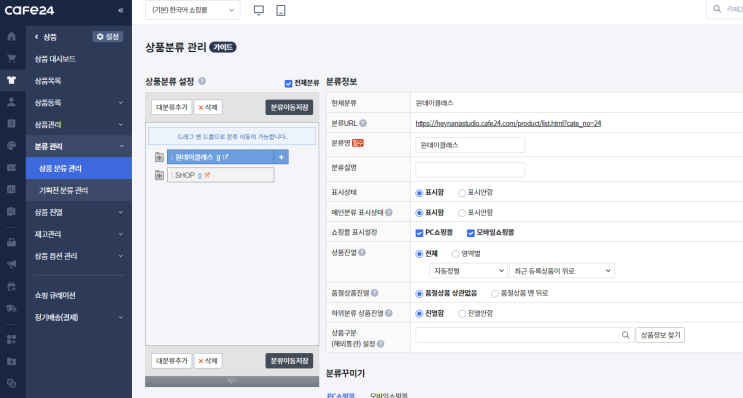The image size is (743, 398).
Task: Open external link icon beside SHOP category
Action: tap(207, 175)
